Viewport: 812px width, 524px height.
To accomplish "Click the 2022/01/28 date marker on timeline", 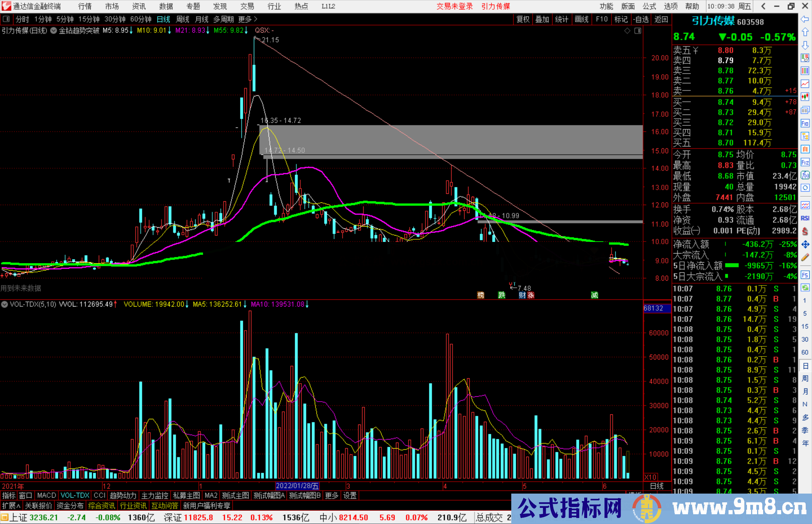I will (297, 486).
